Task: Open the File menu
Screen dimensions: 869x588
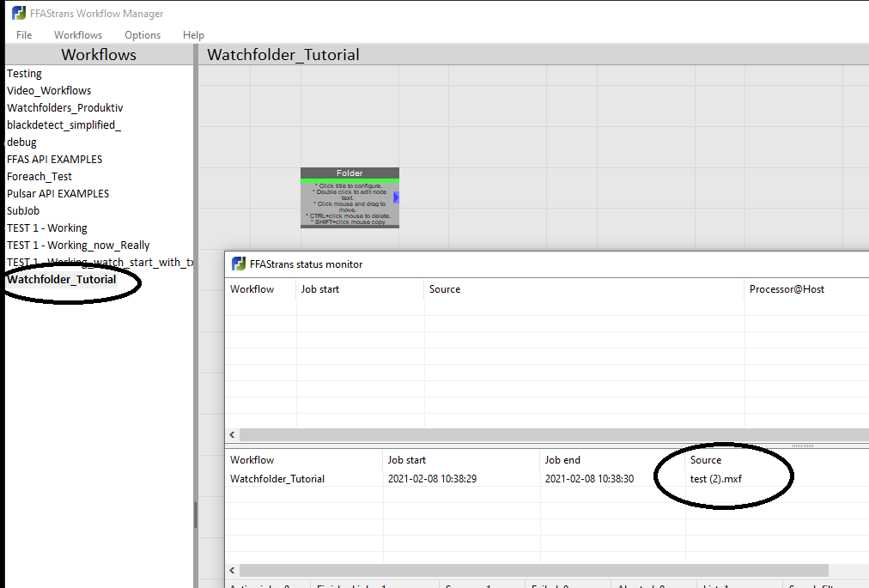Action: [24, 35]
